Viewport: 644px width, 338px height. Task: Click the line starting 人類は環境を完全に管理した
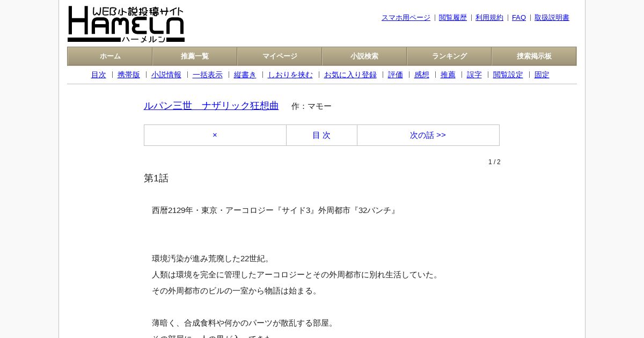click(x=297, y=275)
